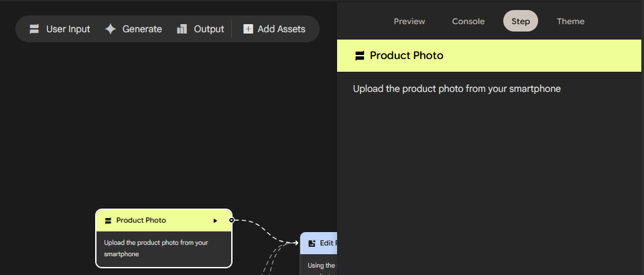644x275 pixels.
Task: Open the Console tab
Action: point(468,21)
